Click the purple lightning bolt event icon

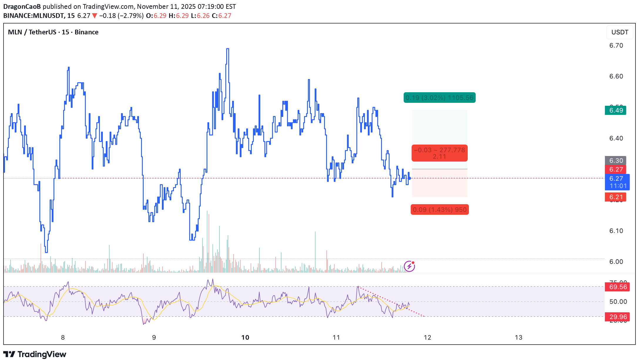409,266
